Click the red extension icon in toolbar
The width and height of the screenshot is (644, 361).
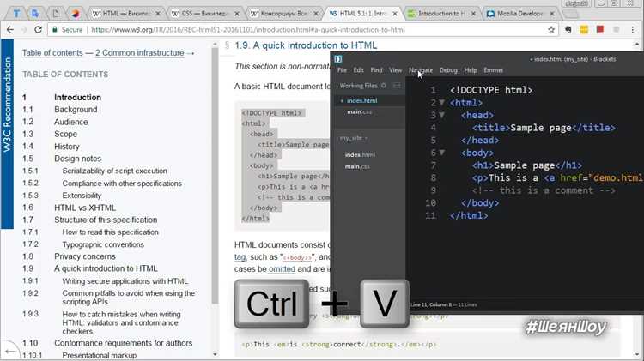click(x=600, y=29)
